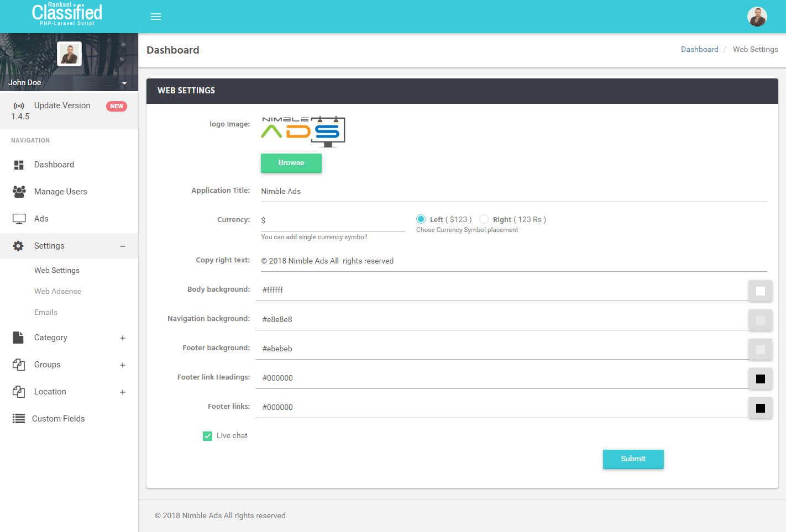
Task: Click the Location menu label
Action: pyautogui.click(x=50, y=392)
